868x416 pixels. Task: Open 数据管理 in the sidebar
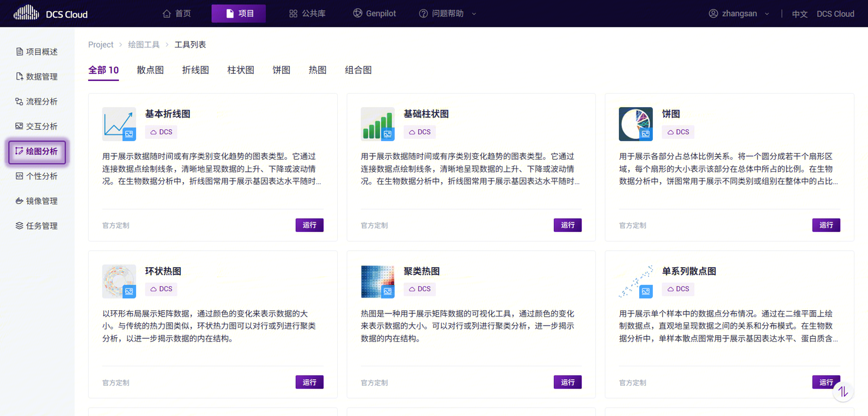[x=37, y=76]
